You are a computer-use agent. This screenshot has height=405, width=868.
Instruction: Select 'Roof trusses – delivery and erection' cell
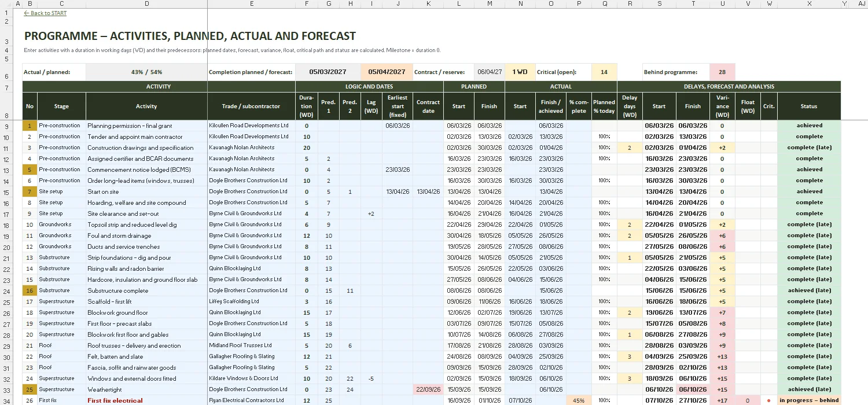(146, 345)
